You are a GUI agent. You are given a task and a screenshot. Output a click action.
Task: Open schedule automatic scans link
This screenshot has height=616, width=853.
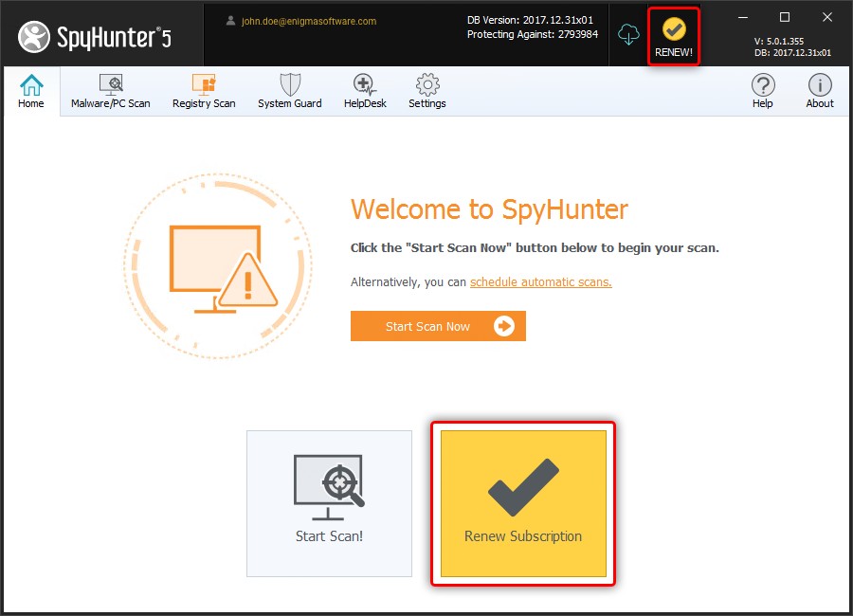pos(540,282)
